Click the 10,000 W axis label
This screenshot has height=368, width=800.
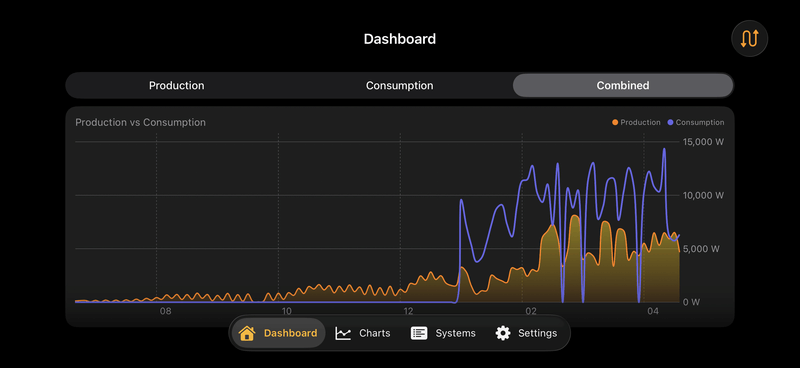[x=703, y=195]
